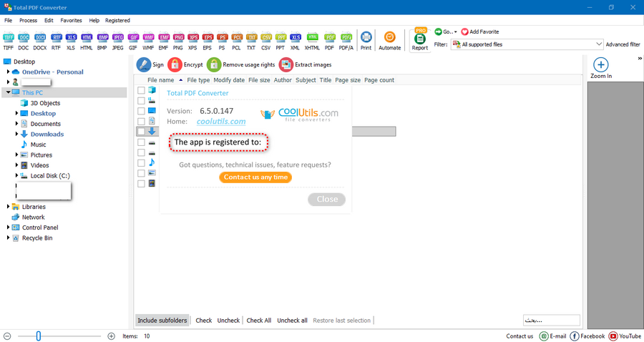Expand the Documents folder node

click(16, 124)
